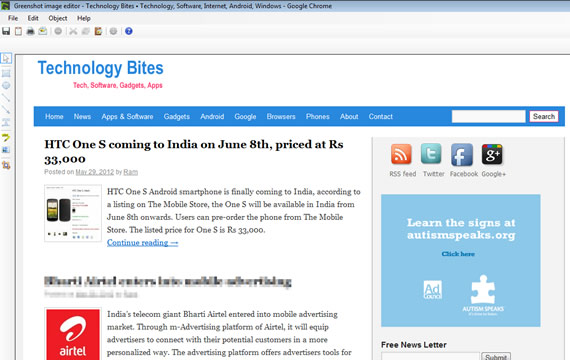570x360 pixels.
Task: Click the Autism Speaks ad banner
Action: (x=461, y=260)
